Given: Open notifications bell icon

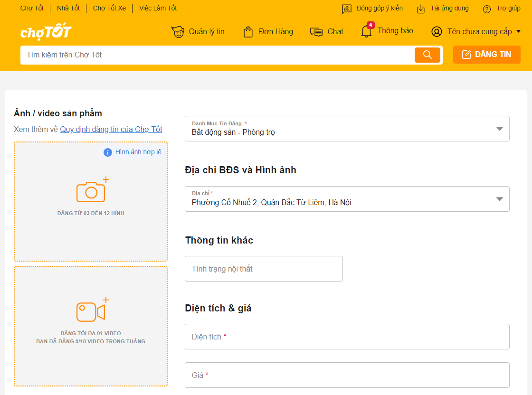Looking at the screenshot, I should point(366,31).
